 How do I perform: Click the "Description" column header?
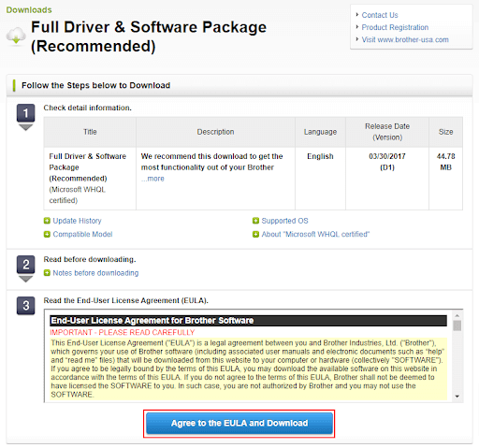pyautogui.click(x=215, y=132)
